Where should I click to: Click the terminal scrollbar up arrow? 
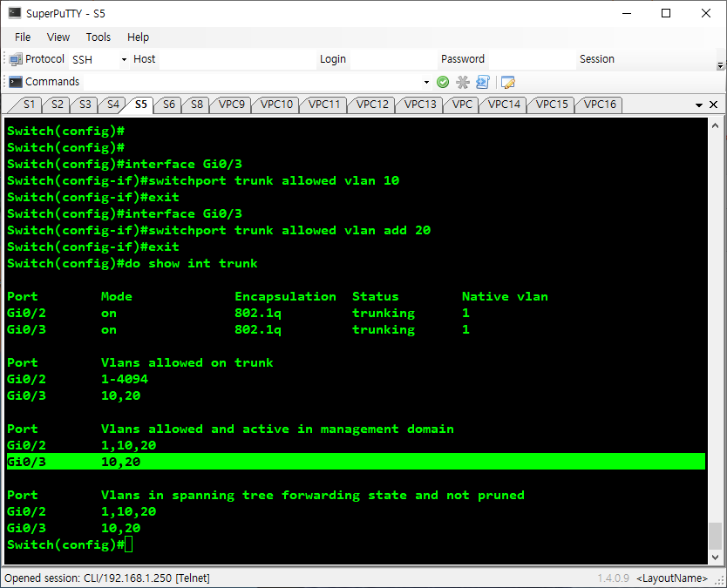pos(715,125)
